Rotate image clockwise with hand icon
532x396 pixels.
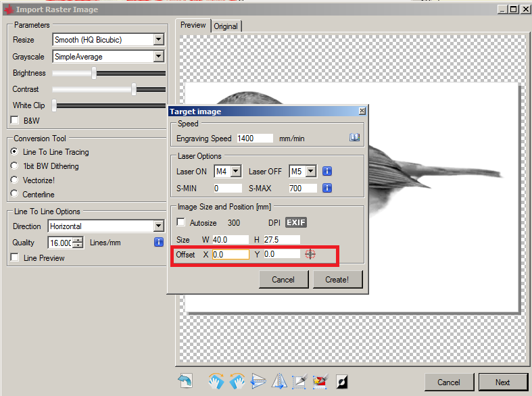pyautogui.click(x=216, y=381)
